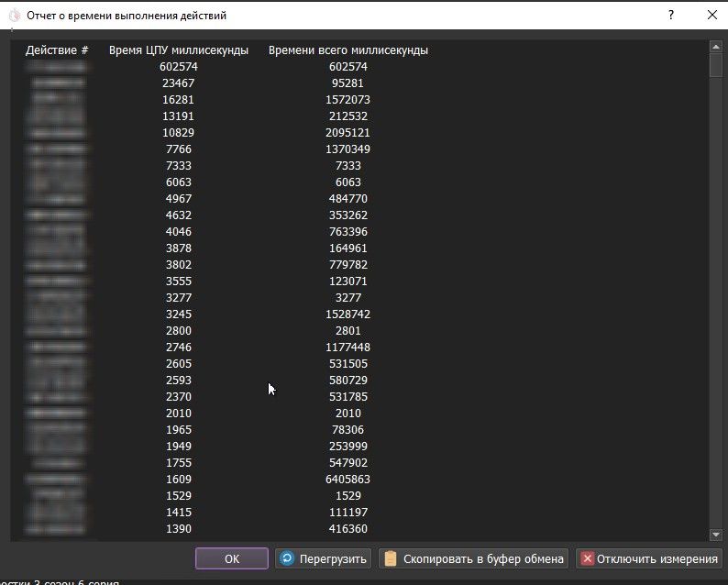The height and width of the screenshot is (585, 728).
Task: Select the total time cell 1572073
Action: 348,100
